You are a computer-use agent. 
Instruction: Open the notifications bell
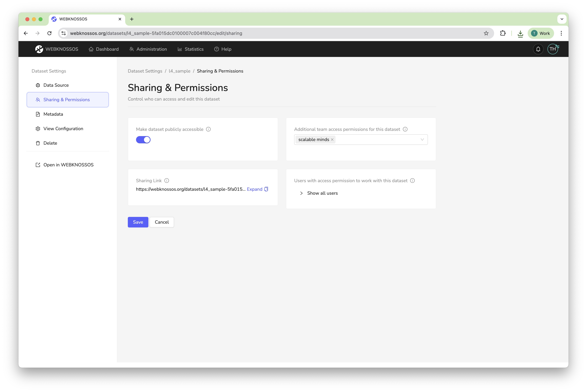coord(538,49)
